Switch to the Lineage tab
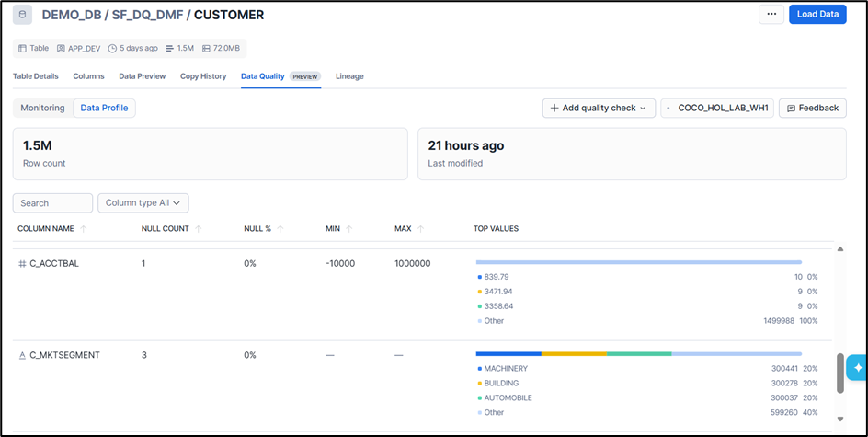This screenshot has width=868, height=437. pos(349,76)
